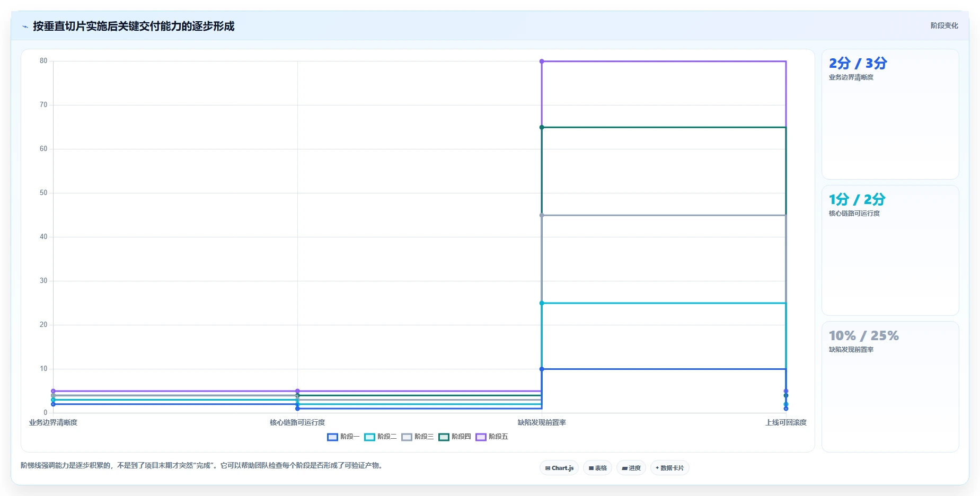This screenshot has height=496, width=980.
Task: Click the 表格 chip
Action: click(x=597, y=468)
